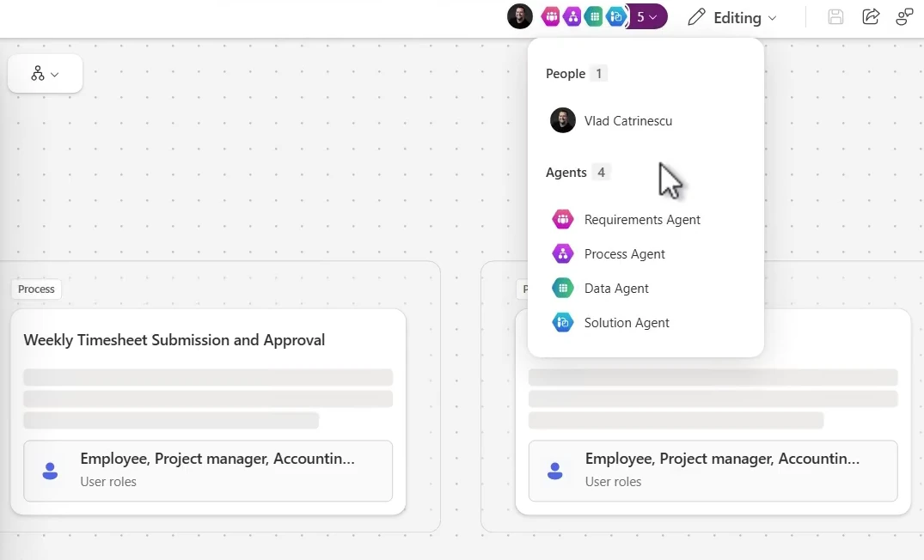Click Vlad Catrinescu's avatar in top bar
Viewport: 924px width, 560px height.
click(x=520, y=16)
